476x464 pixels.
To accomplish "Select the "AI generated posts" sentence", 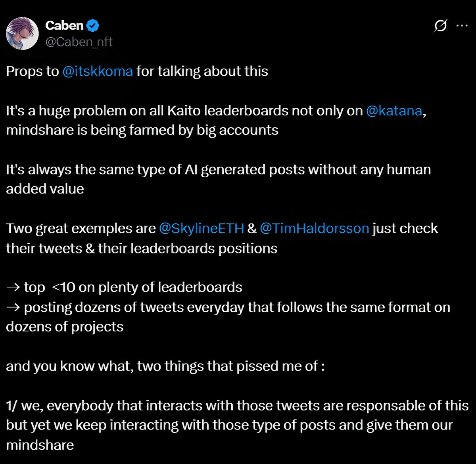I will [218, 179].
